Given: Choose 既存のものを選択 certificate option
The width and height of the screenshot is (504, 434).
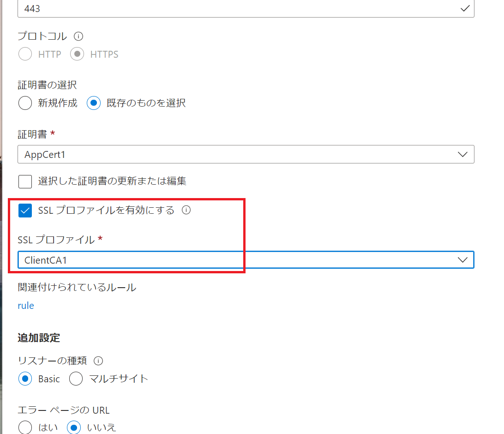Looking at the screenshot, I should pos(94,103).
